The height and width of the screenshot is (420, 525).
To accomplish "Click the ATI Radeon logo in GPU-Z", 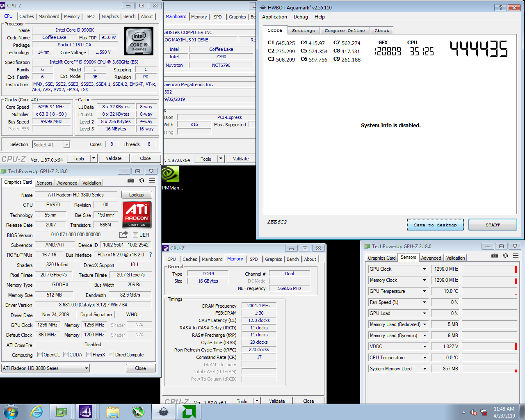I will tap(137, 214).
